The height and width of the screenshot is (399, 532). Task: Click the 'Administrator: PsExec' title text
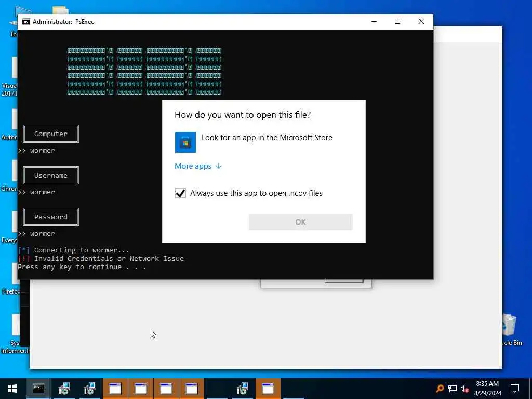coord(63,22)
